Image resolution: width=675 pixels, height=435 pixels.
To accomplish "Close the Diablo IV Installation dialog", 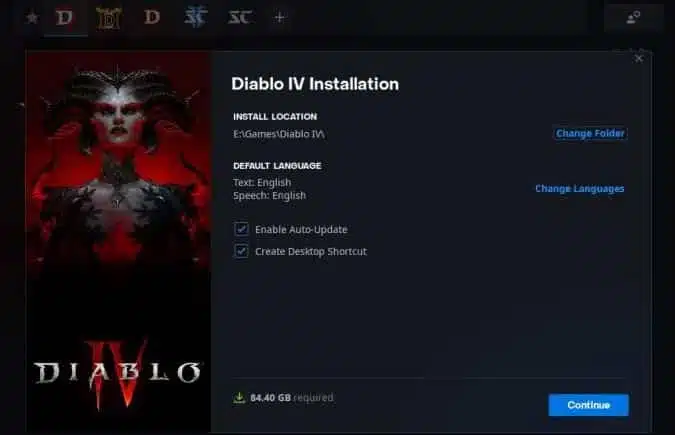I will click(639, 59).
